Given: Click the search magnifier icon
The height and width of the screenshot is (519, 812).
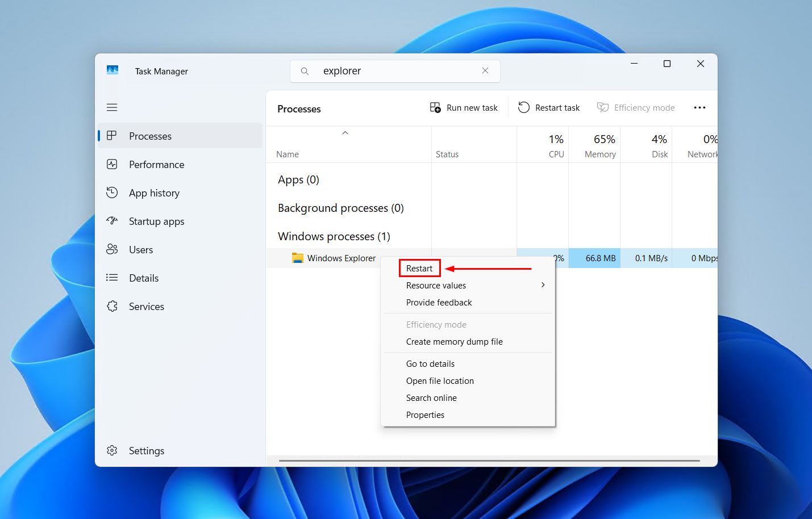Looking at the screenshot, I should [305, 71].
